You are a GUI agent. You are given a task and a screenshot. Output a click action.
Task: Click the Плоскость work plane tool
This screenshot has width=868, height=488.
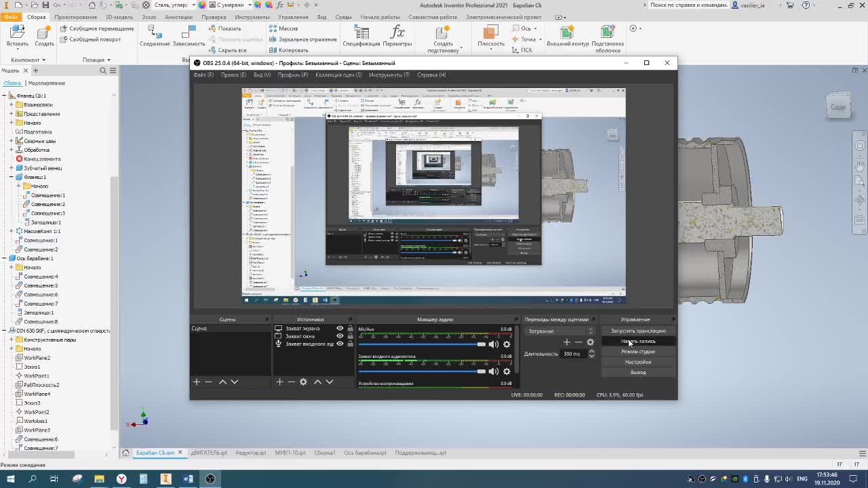pyautogui.click(x=490, y=37)
